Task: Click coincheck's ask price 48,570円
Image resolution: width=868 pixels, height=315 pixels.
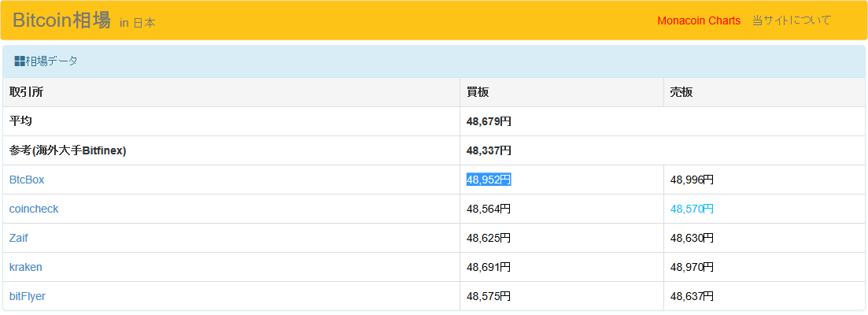Action: [692, 209]
